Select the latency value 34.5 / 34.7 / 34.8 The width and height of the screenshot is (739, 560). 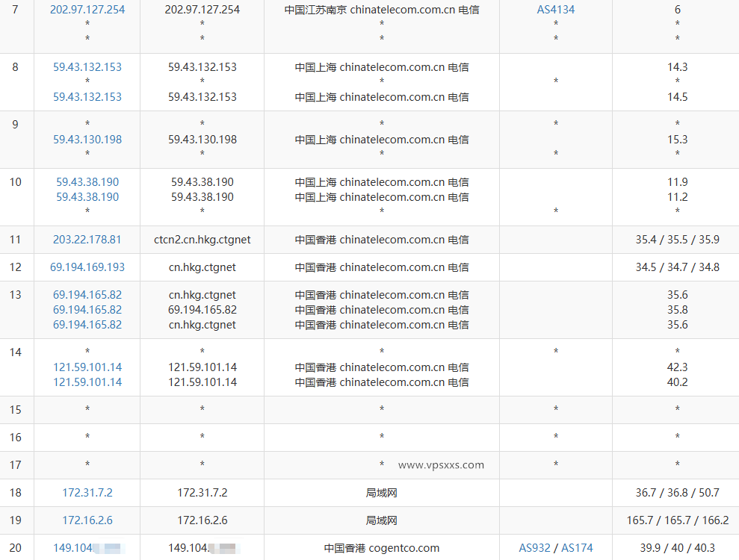(677, 267)
